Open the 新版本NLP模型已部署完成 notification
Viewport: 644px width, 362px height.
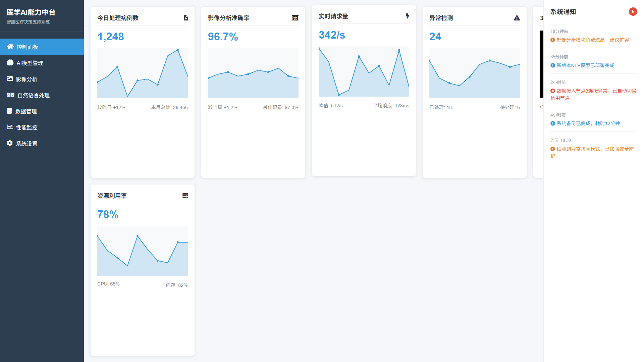585,65
